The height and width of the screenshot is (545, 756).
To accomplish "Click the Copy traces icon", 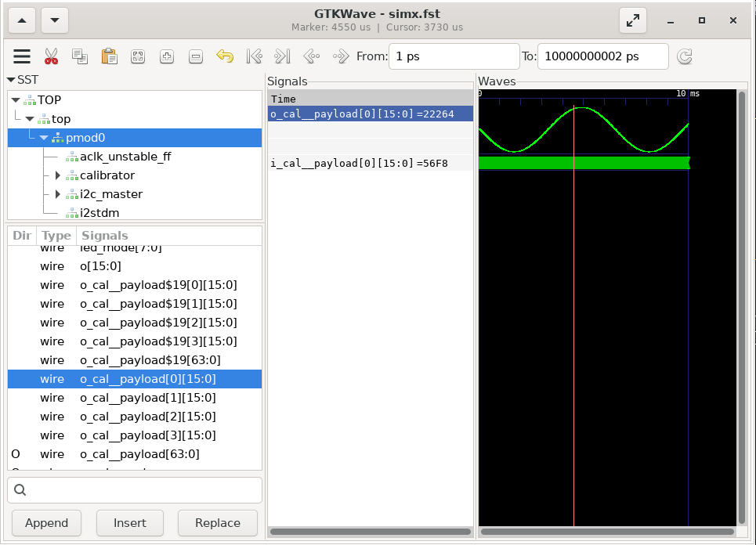I will (x=79, y=56).
